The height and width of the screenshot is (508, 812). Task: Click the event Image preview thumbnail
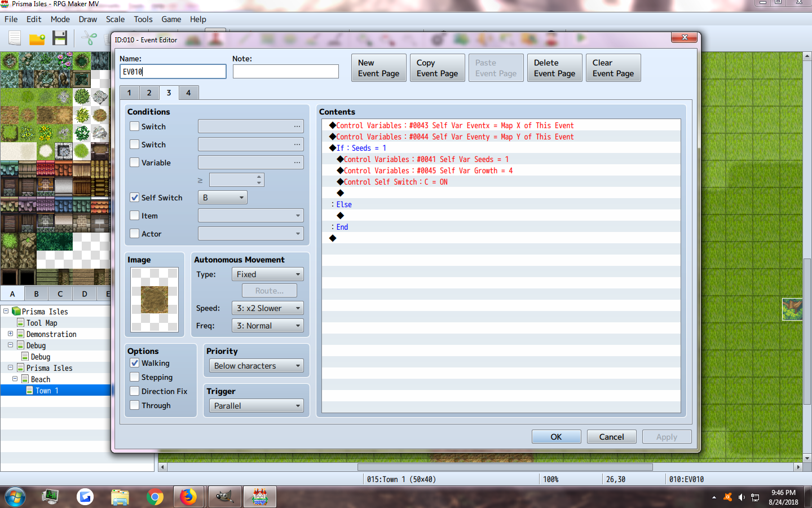click(155, 300)
